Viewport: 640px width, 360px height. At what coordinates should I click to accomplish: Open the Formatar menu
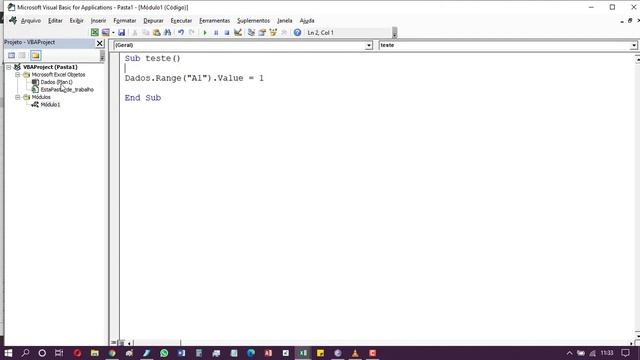124,20
